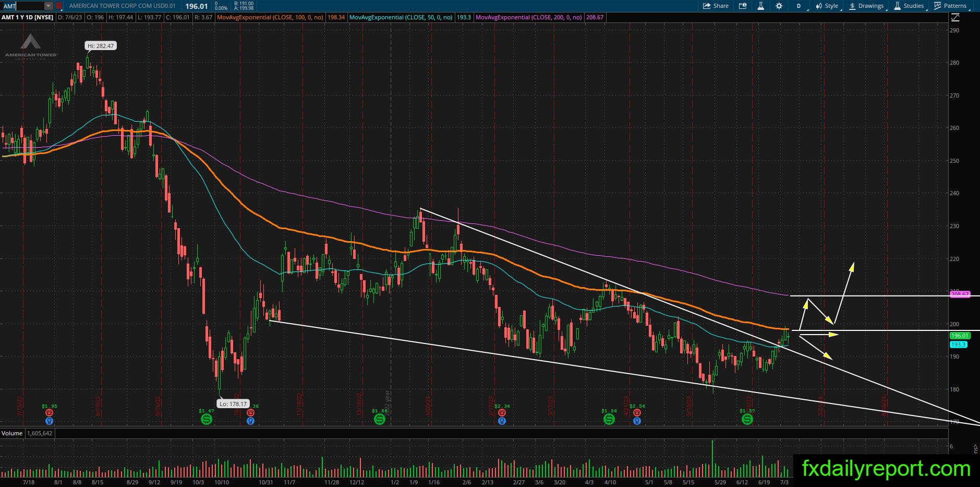Click the AMT 1 Y 1D [NYSE] chart label
This screenshot has width=980, height=487.
pos(27,17)
